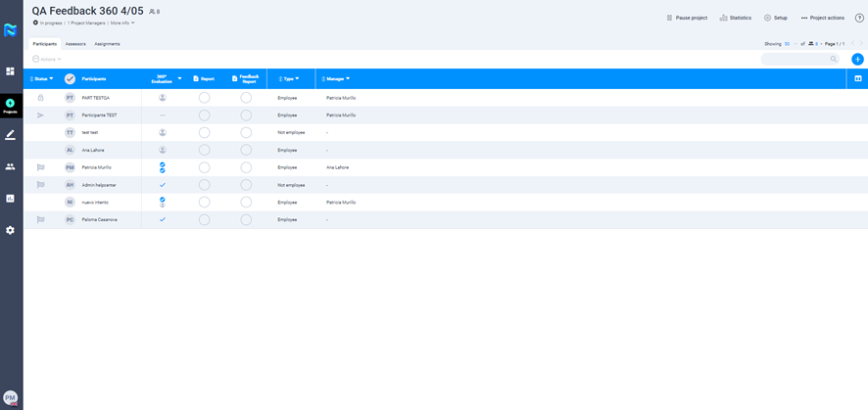Click the participants search field
This screenshot has height=410, width=868.
798,59
